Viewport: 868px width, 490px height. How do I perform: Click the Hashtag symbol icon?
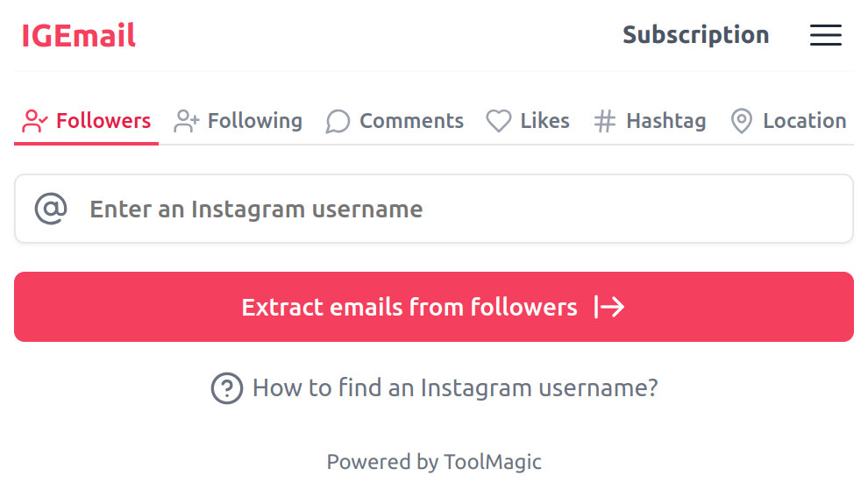(x=605, y=121)
